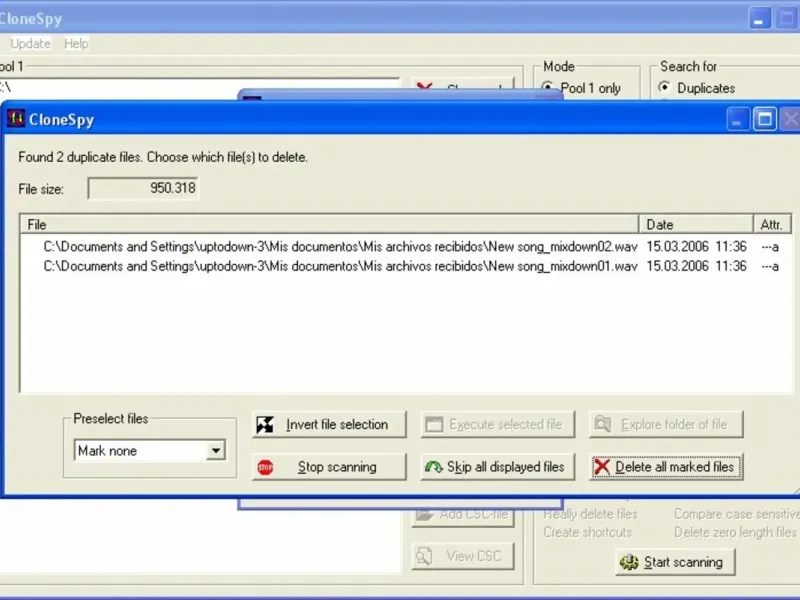Click the CloneSpy icon in dialog title bar
Screen dimensions: 800x600
coord(16,118)
